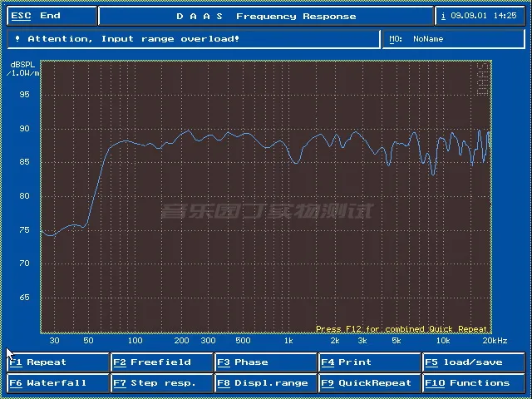Click the 2k frequency label
Screen dimensions: 532x399
(x=335, y=341)
